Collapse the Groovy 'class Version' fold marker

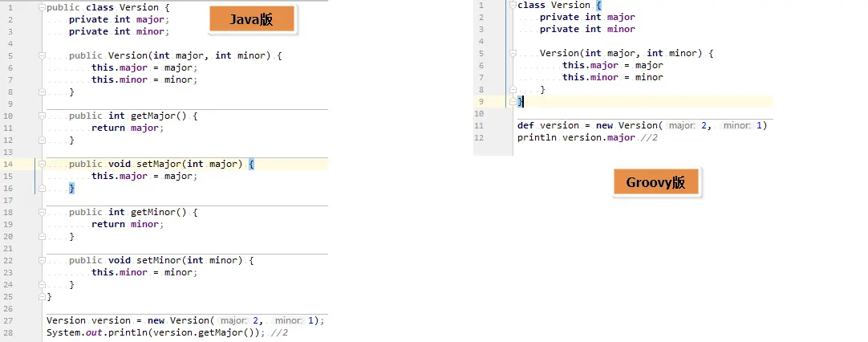click(513, 6)
